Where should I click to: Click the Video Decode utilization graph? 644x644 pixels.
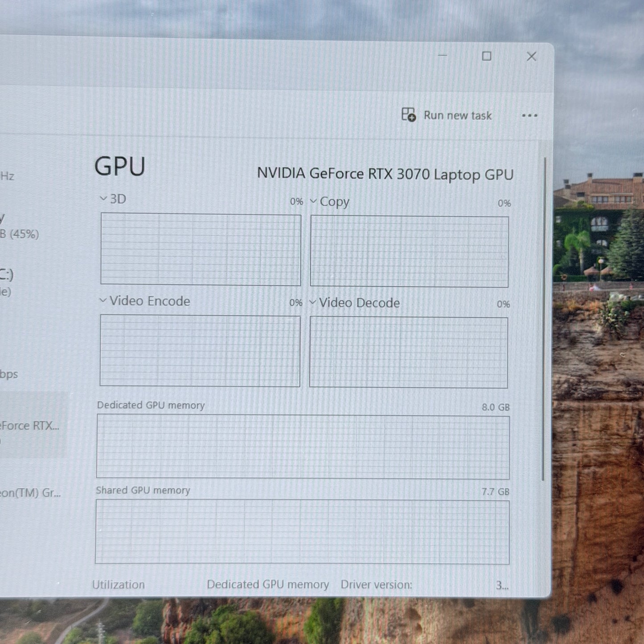pos(408,353)
